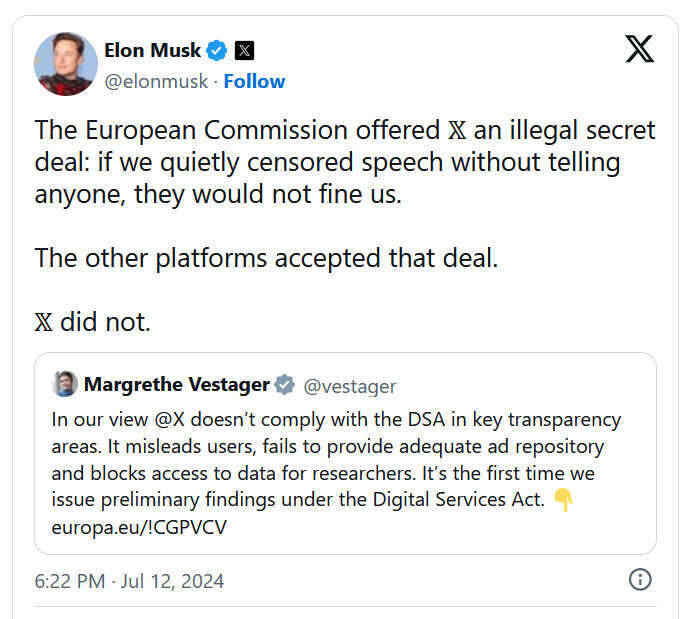The width and height of the screenshot is (691, 619).
Task: Open Margrethe Vestager's name in quoted tweet
Action: coord(176,385)
